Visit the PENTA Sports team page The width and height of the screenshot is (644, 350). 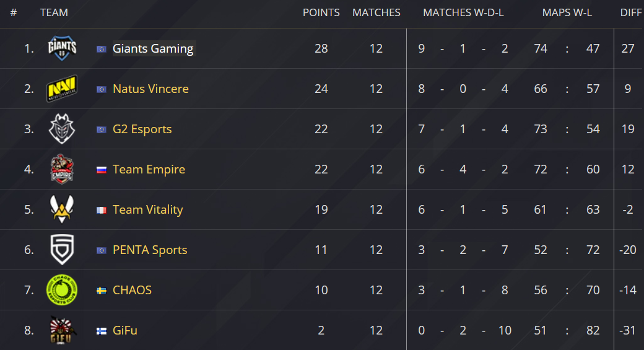tap(150, 250)
